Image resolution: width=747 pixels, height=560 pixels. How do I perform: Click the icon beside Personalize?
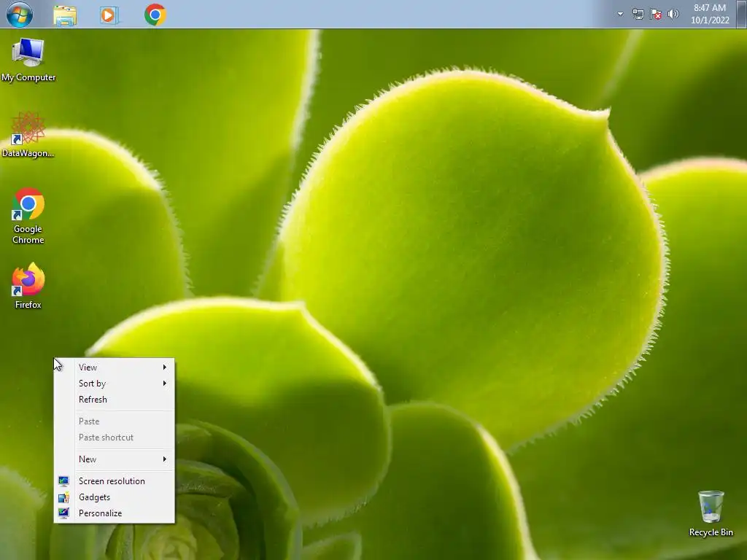pyautogui.click(x=63, y=513)
